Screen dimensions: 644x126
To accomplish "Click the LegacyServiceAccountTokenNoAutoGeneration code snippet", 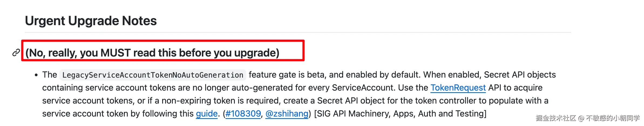I will point(152,75).
